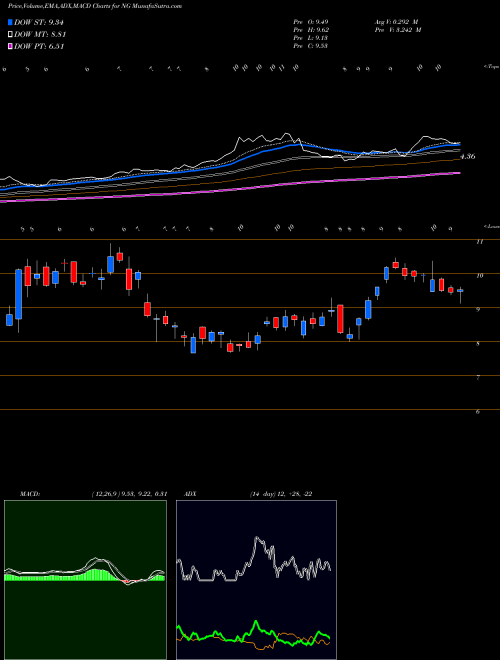This screenshot has height=660, width=500.
Task: Click the '<Lows' label above the candlesticks
Action: 492,226
